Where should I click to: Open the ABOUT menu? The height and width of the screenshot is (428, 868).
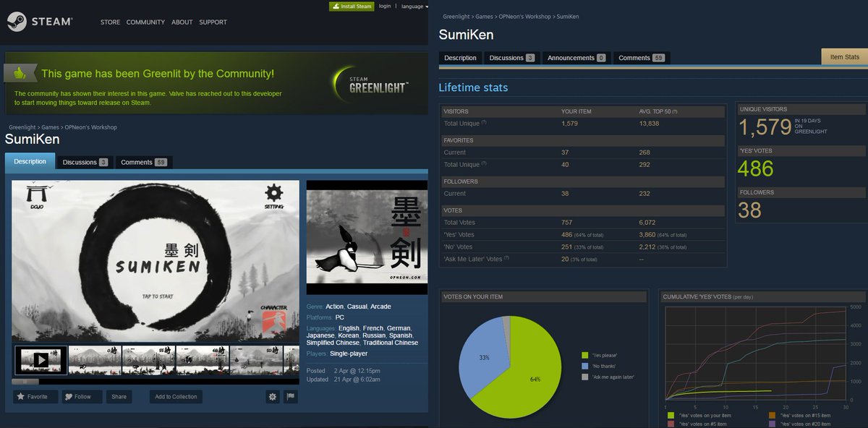tap(182, 22)
